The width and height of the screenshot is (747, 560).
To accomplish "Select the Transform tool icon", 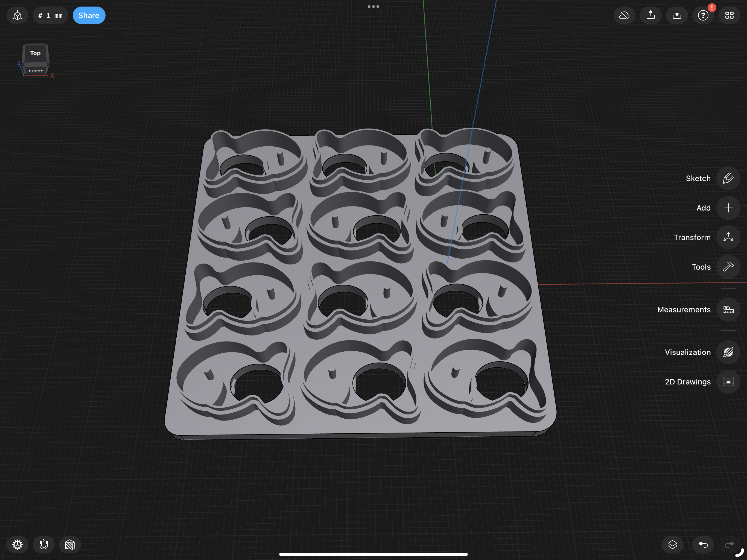I will [728, 237].
